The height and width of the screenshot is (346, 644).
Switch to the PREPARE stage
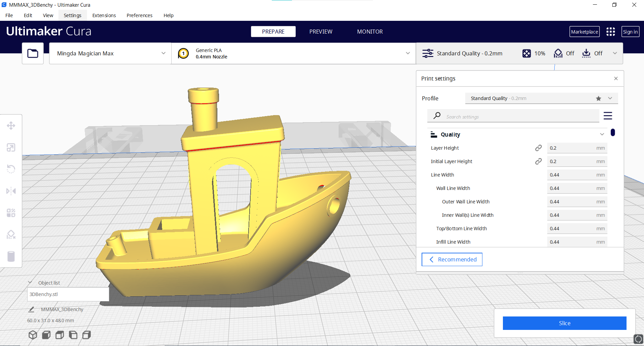click(x=273, y=32)
